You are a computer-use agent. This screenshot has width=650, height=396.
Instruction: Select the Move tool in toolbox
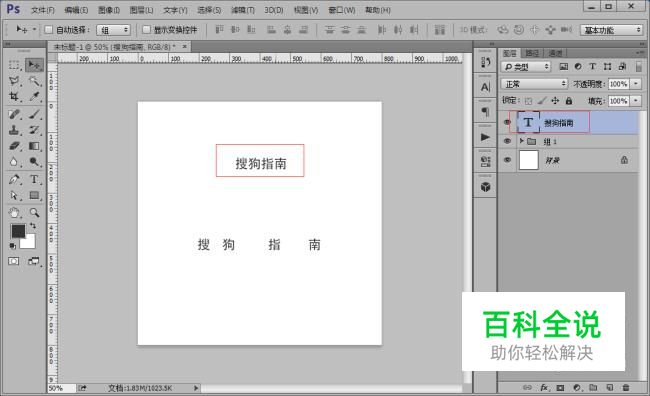[34, 65]
